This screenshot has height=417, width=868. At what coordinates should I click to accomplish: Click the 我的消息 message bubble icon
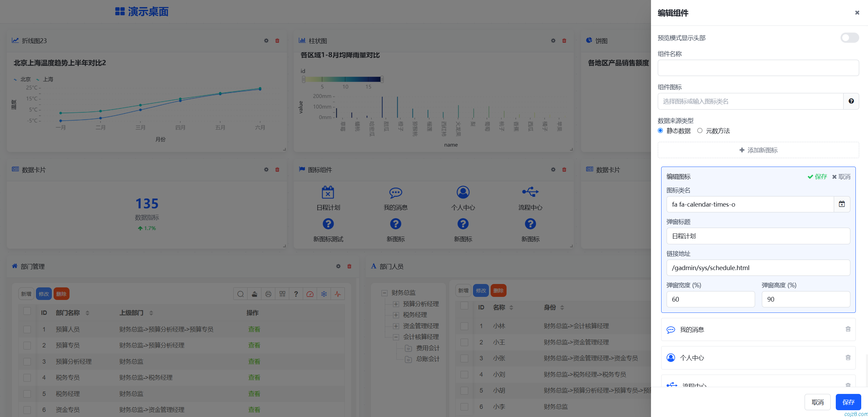(395, 192)
